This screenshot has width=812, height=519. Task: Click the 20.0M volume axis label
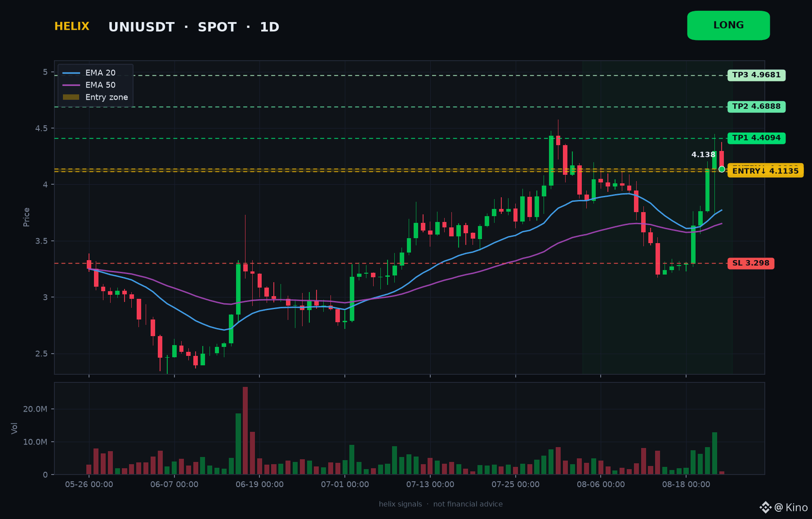(x=35, y=409)
